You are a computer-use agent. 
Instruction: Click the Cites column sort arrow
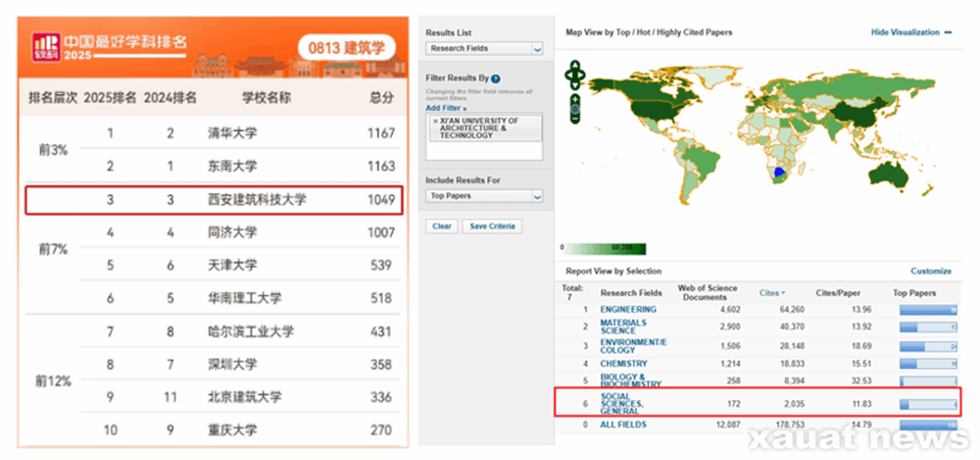(x=782, y=293)
